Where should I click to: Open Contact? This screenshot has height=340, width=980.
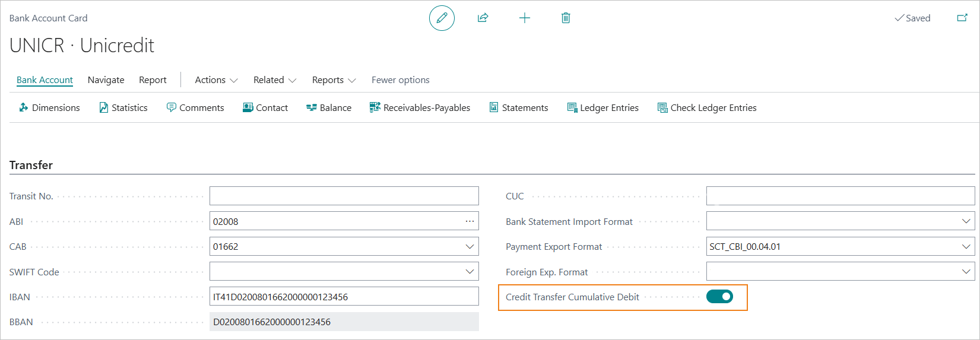(265, 107)
